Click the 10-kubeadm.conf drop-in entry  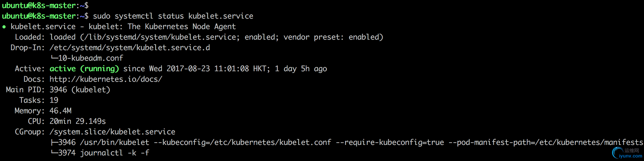(90, 58)
